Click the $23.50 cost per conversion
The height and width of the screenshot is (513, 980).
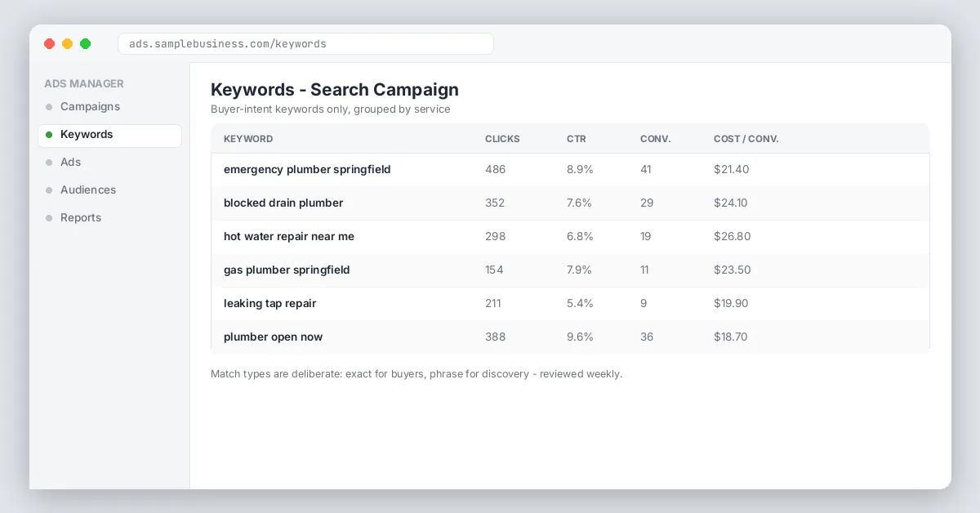(733, 270)
